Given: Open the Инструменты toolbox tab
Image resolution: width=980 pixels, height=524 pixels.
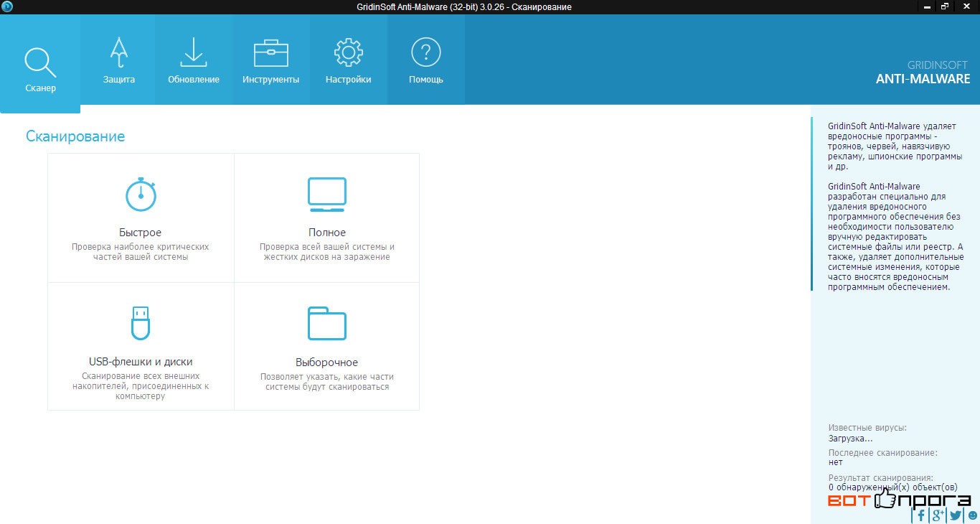Looking at the screenshot, I should [270, 60].
